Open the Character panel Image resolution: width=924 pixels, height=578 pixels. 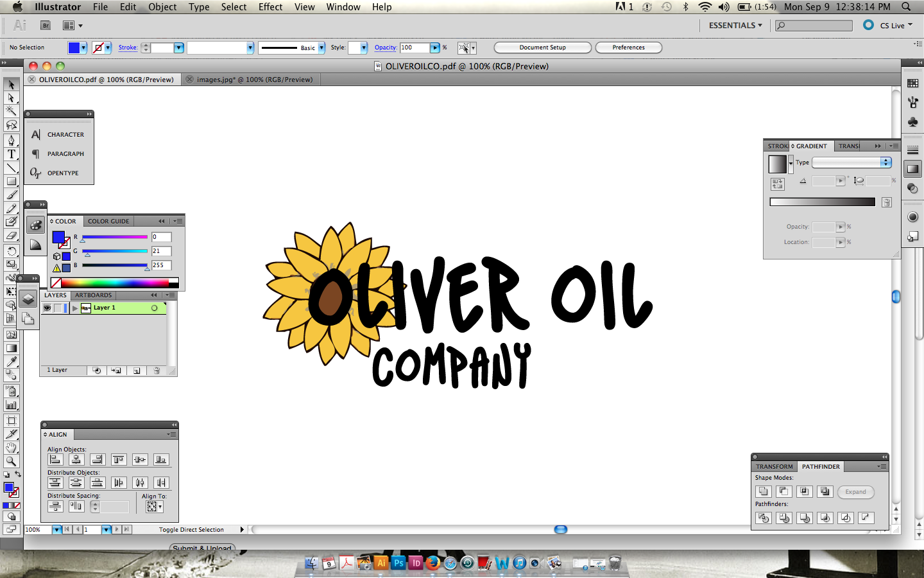(x=66, y=134)
